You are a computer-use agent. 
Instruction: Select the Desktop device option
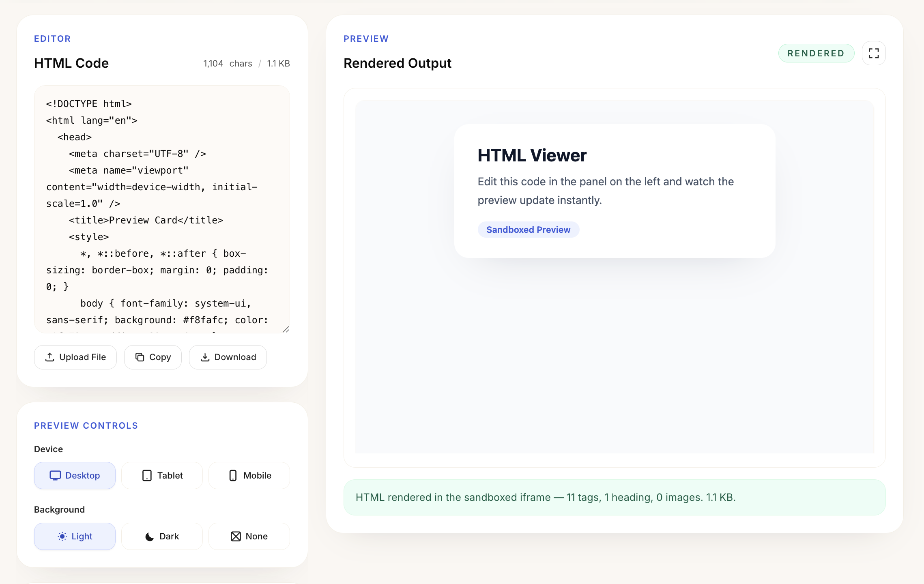75,475
